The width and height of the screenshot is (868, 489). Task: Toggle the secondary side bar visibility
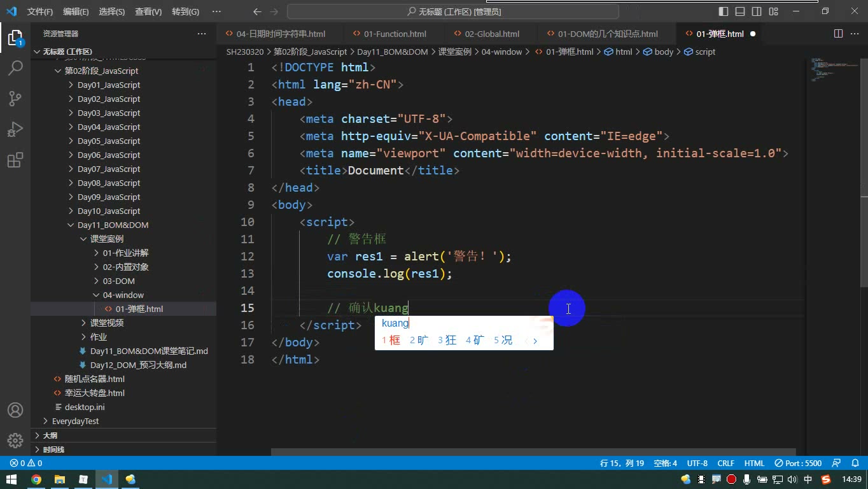[757, 11]
